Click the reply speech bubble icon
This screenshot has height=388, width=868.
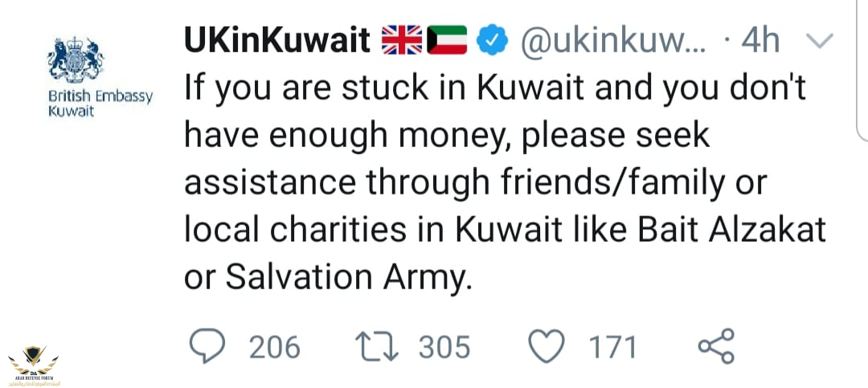tap(208, 347)
